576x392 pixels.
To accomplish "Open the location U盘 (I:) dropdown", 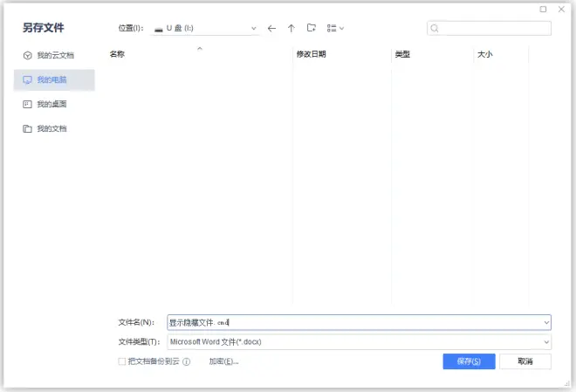I will 205,28.
